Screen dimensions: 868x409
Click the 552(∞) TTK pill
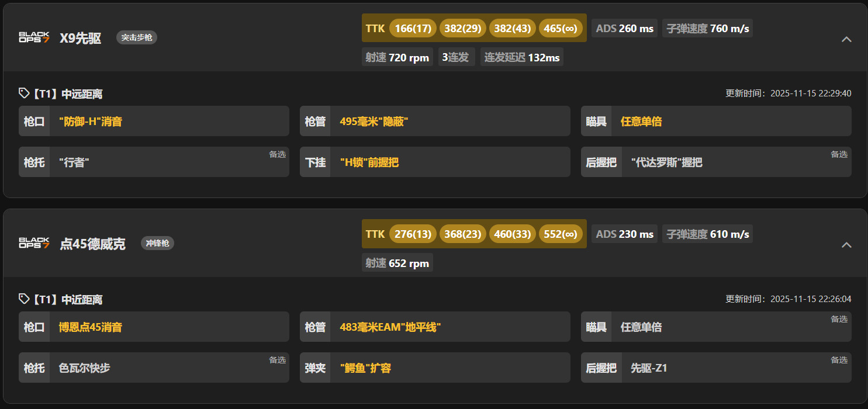tap(561, 234)
